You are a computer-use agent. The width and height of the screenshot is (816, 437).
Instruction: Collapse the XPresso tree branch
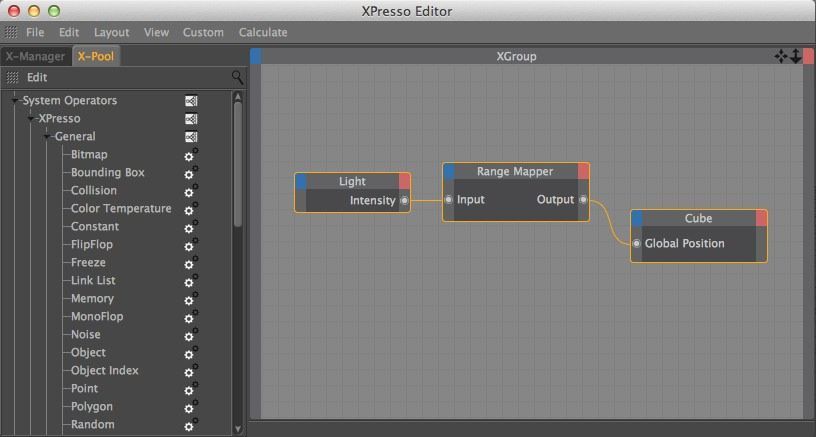pos(31,119)
